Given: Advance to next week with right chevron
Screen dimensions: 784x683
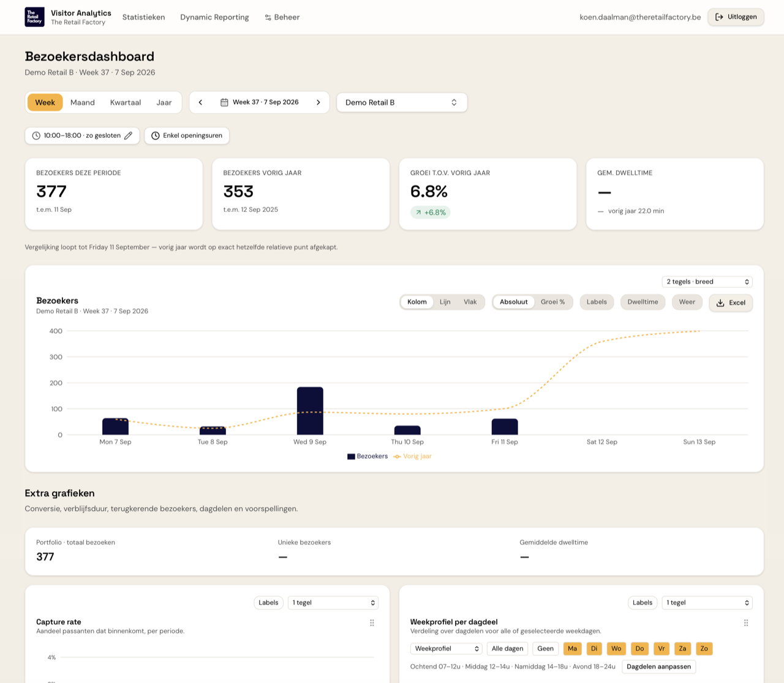Looking at the screenshot, I should [x=318, y=102].
